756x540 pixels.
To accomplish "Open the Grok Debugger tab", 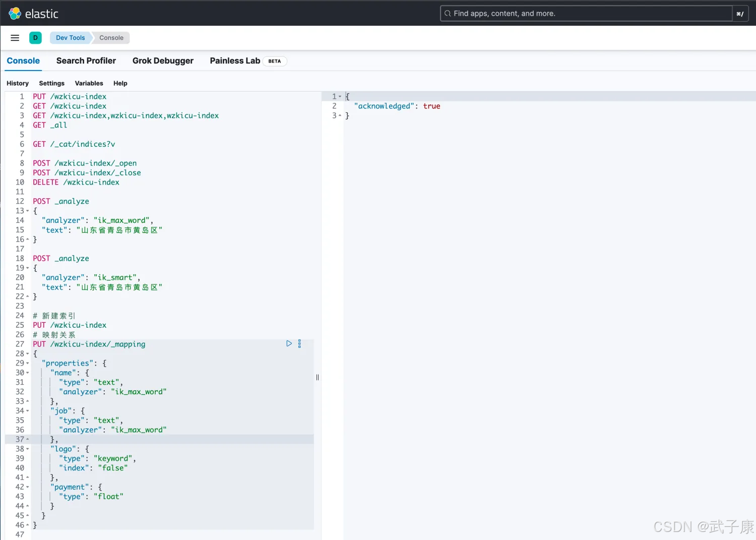I will [x=163, y=61].
